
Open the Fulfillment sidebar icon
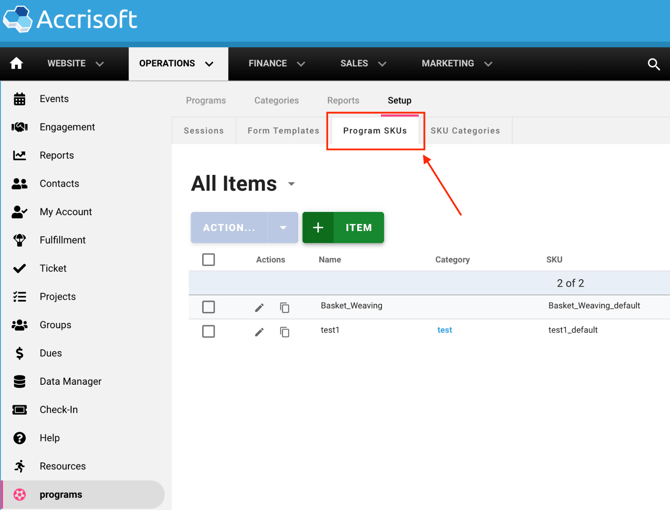pyautogui.click(x=19, y=240)
